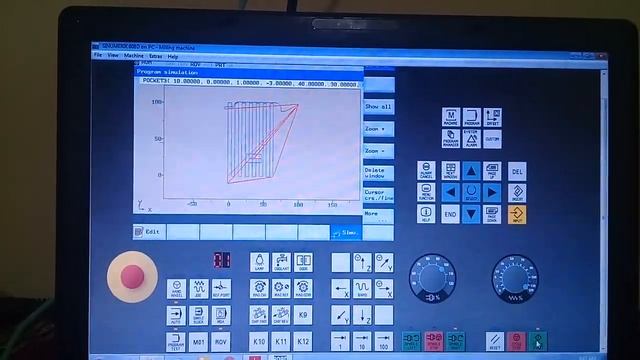The height and width of the screenshot is (360, 640).
Task: Adjust the feedrate override dial
Action: click(515, 279)
